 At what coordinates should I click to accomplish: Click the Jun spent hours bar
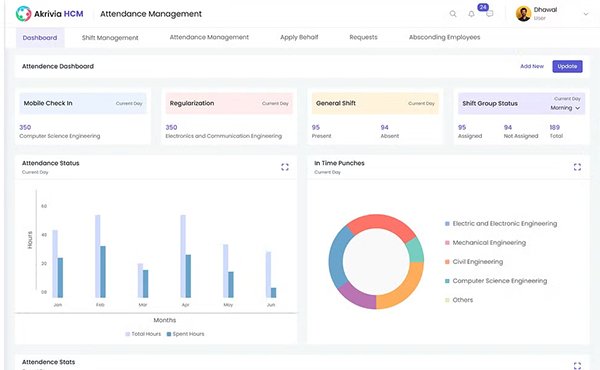tap(273, 293)
